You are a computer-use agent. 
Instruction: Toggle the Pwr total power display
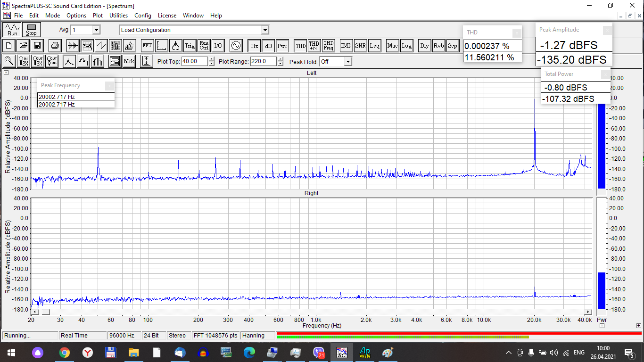click(x=282, y=46)
